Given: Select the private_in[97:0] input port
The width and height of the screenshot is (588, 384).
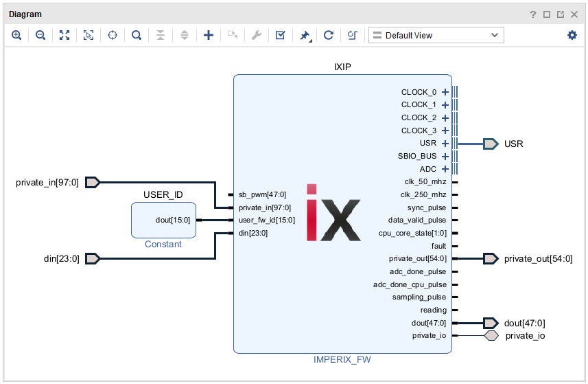Looking at the screenshot, I should [93, 182].
